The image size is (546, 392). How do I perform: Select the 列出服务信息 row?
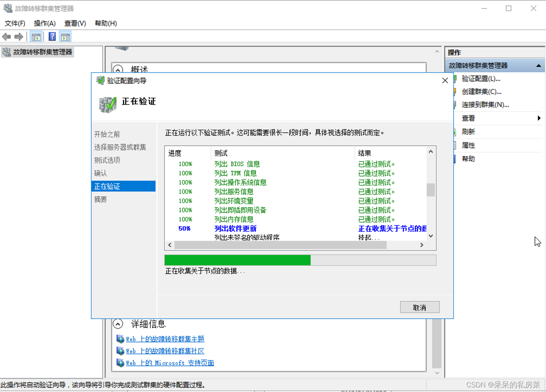point(296,192)
